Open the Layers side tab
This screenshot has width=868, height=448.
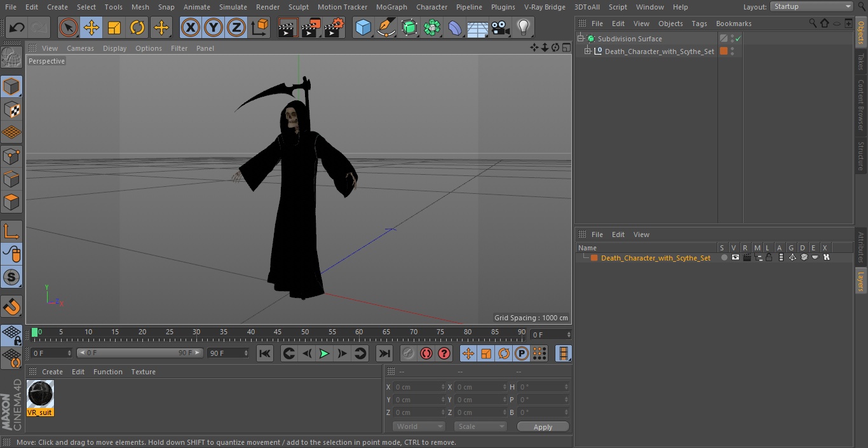point(861,280)
